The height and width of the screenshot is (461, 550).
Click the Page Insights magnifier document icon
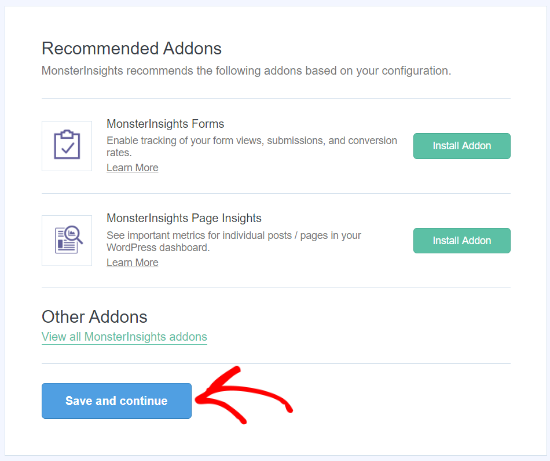tap(69, 240)
